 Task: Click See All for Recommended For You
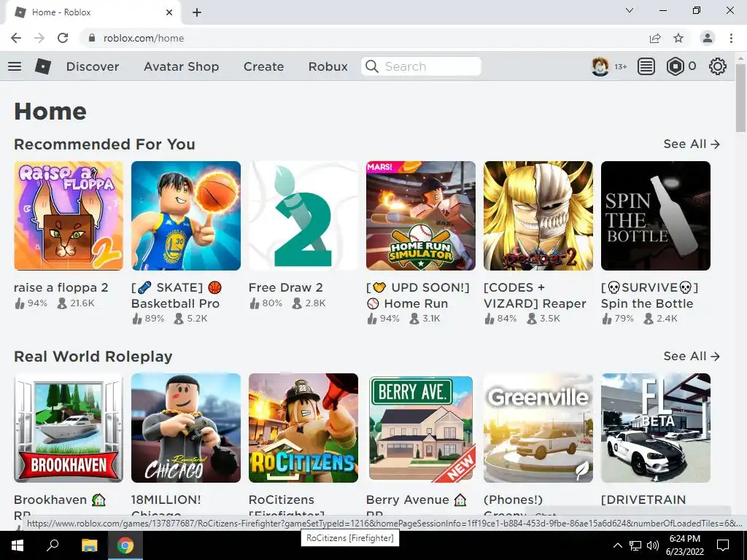692,144
